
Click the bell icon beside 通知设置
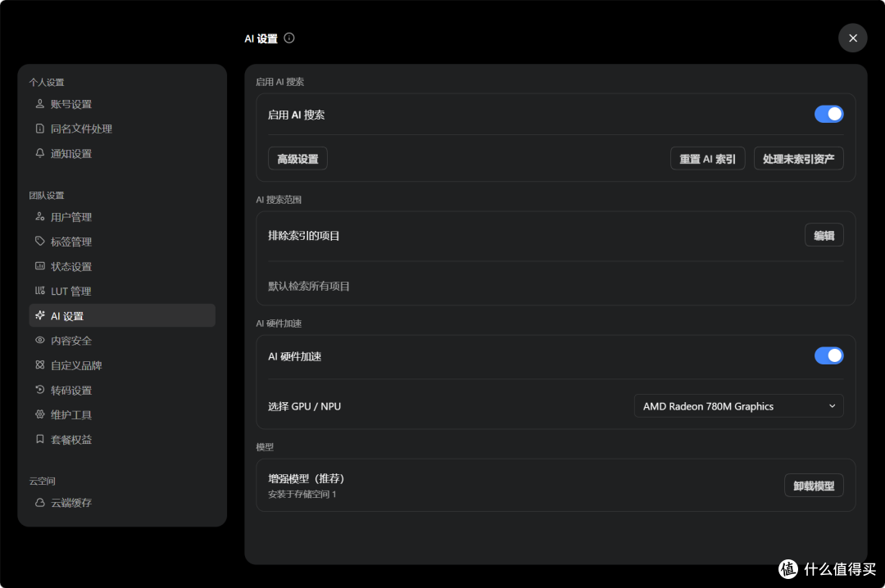pos(39,153)
